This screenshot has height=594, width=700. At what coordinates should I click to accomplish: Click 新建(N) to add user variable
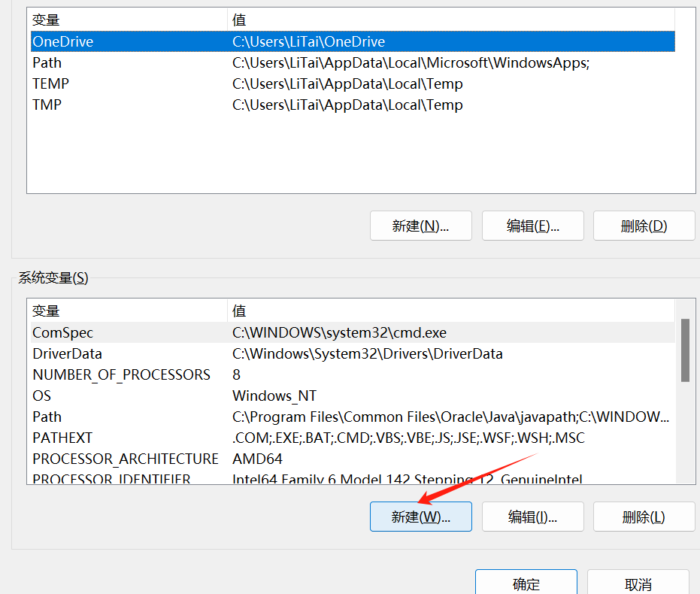[x=420, y=226]
